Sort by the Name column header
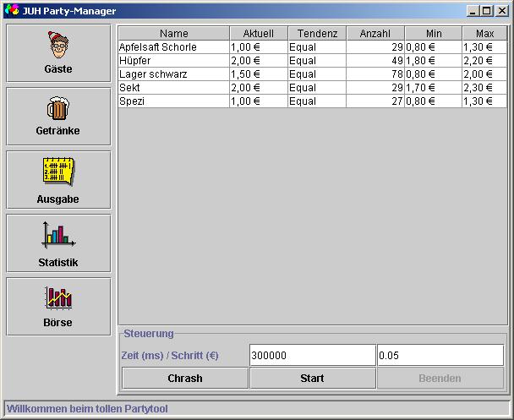 (174, 34)
